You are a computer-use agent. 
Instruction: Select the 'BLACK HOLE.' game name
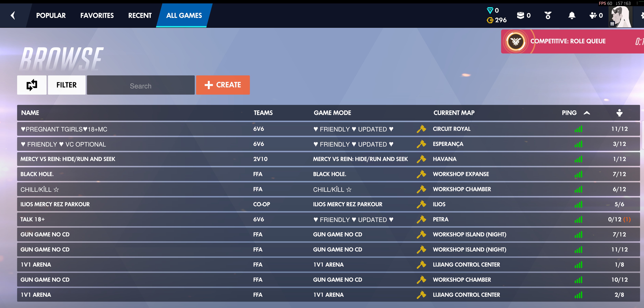[37, 174]
